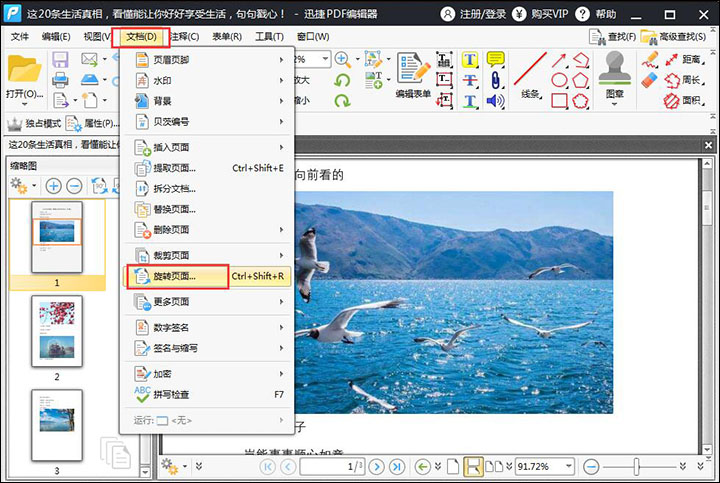Select the yellow sticky note comment tool
The width and height of the screenshot is (720, 483).
tap(495, 60)
